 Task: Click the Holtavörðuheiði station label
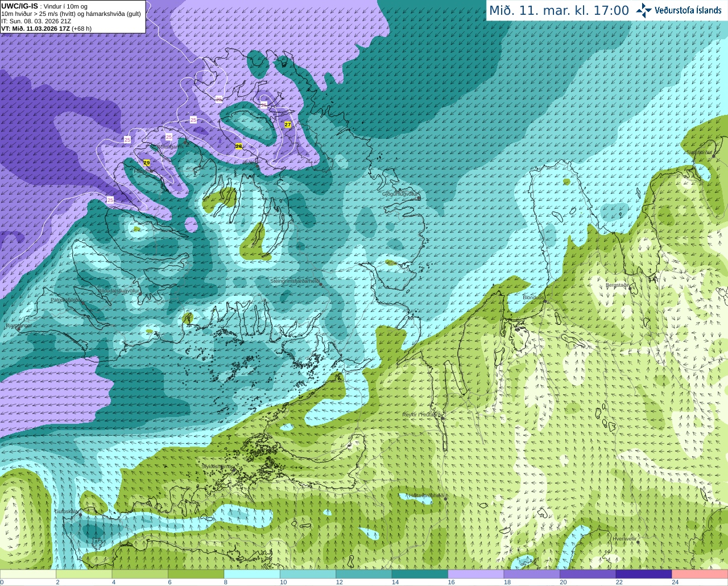427,496
